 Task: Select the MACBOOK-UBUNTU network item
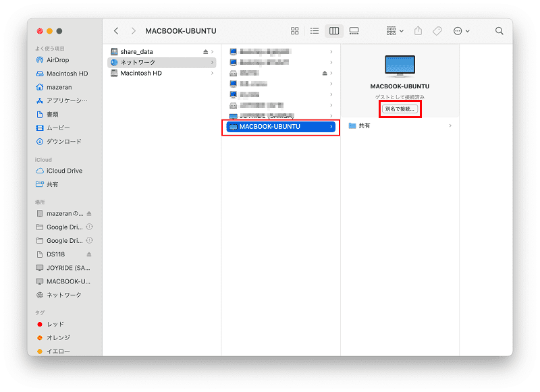click(x=281, y=127)
